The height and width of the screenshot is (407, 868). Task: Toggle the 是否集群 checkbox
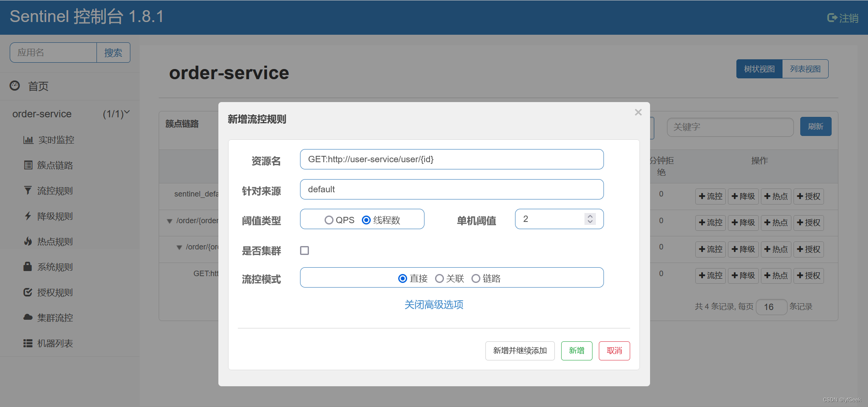point(304,250)
